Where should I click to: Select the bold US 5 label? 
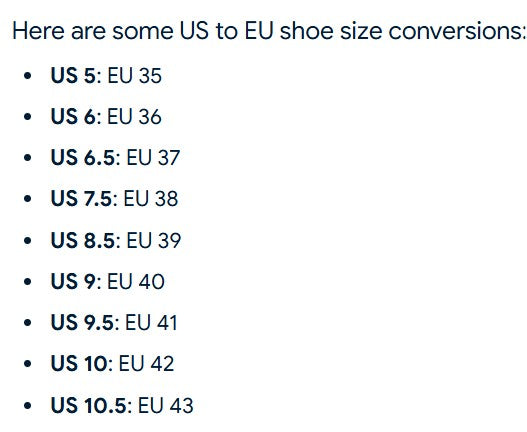coord(73,75)
